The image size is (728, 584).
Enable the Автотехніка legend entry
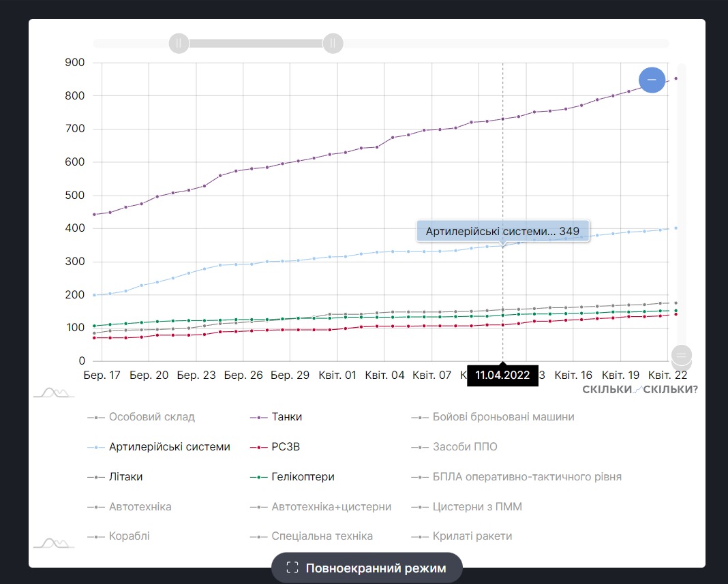coord(140,507)
